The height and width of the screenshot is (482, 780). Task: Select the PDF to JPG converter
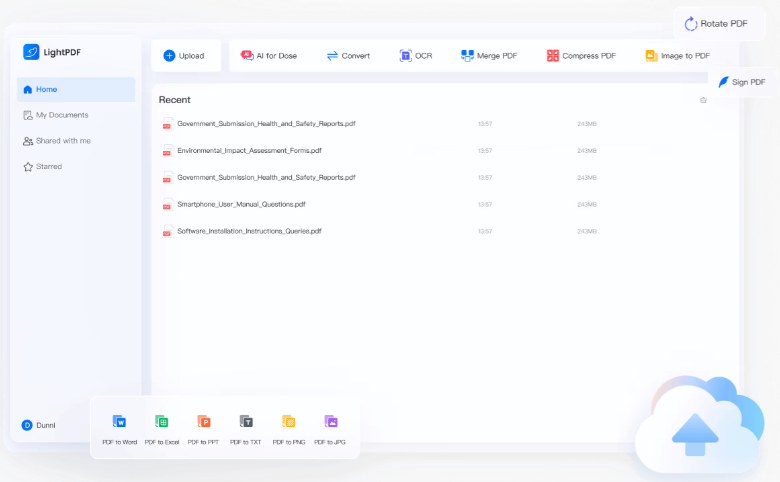pyautogui.click(x=330, y=429)
